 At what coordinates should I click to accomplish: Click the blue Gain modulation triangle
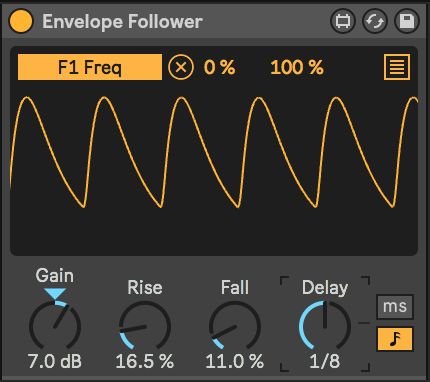55,294
